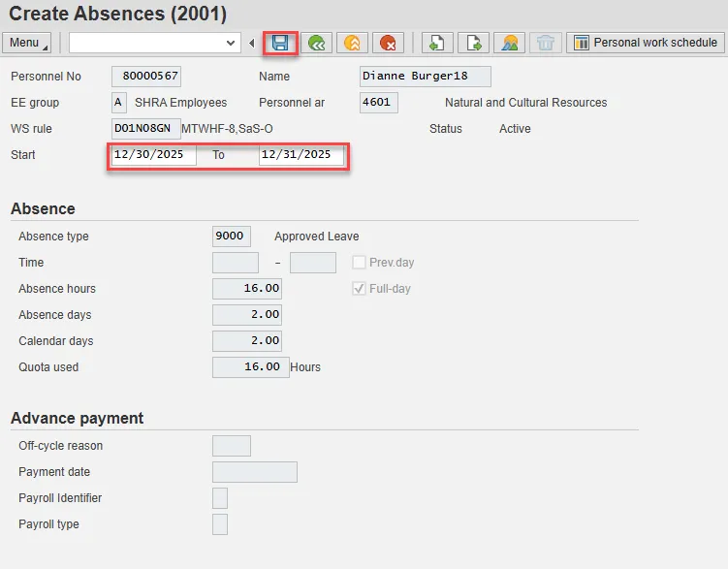The height and width of the screenshot is (569, 728).
Task: Click the Delete trash can icon
Action: point(546,44)
